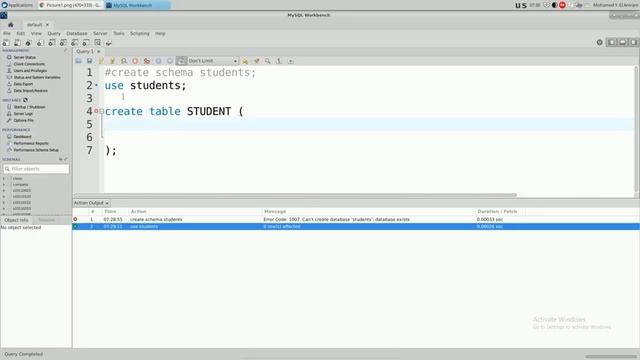The width and height of the screenshot is (640, 360).
Task: Open the Database menu
Action: pyautogui.click(x=77, y=33)
